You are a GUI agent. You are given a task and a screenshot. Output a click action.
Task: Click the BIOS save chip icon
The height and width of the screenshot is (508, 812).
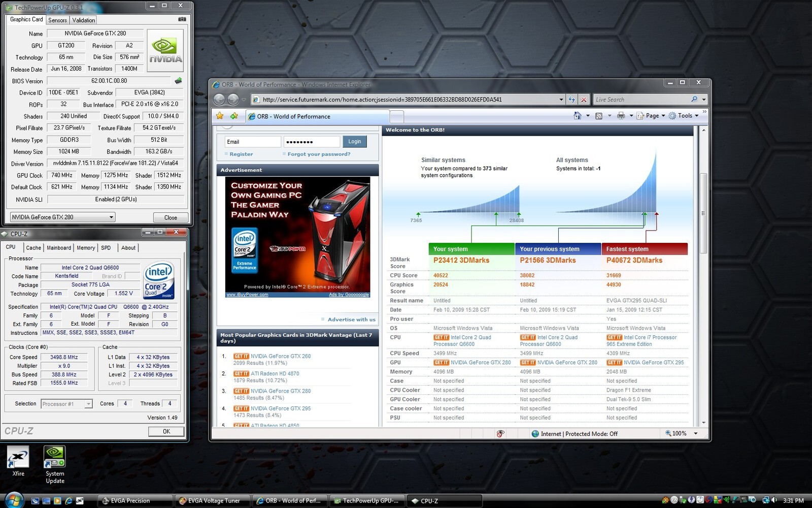coord(178,81)
